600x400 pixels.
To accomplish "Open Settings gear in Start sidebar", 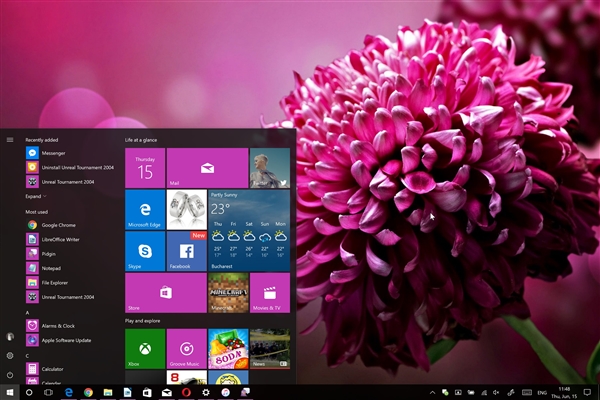I will [x=10, y=355].
